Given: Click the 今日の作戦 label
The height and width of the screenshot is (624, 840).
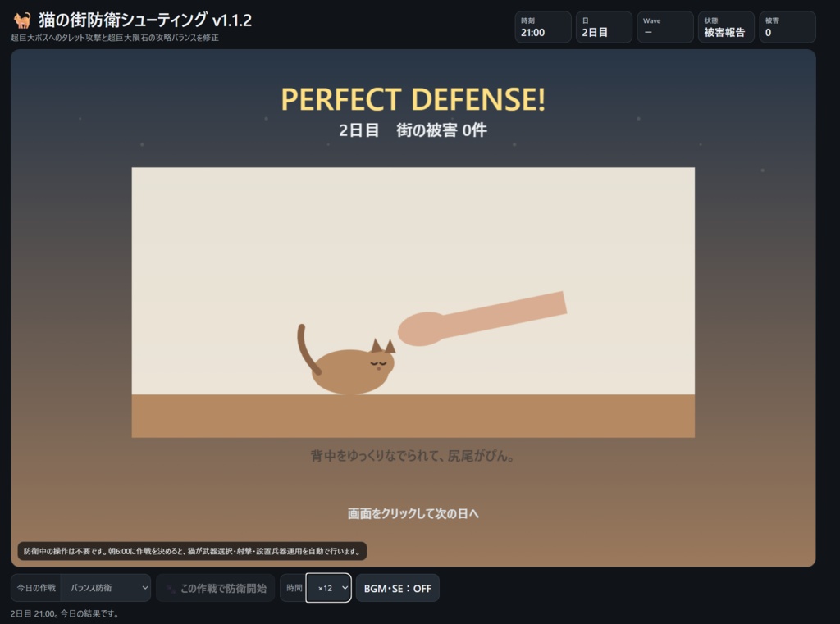Looking at the screenshot, I should [x=36, y=588].
